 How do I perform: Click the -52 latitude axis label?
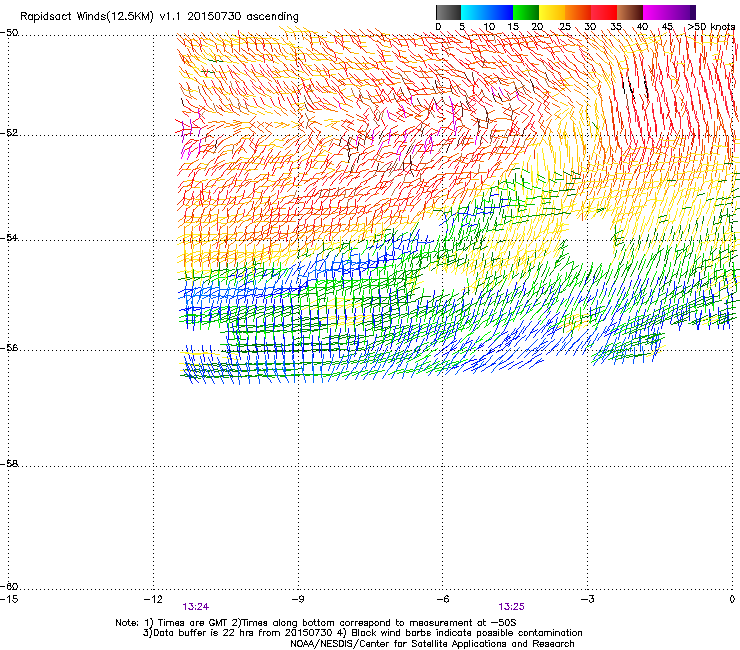pyautogui.click(x=9, y=133)
